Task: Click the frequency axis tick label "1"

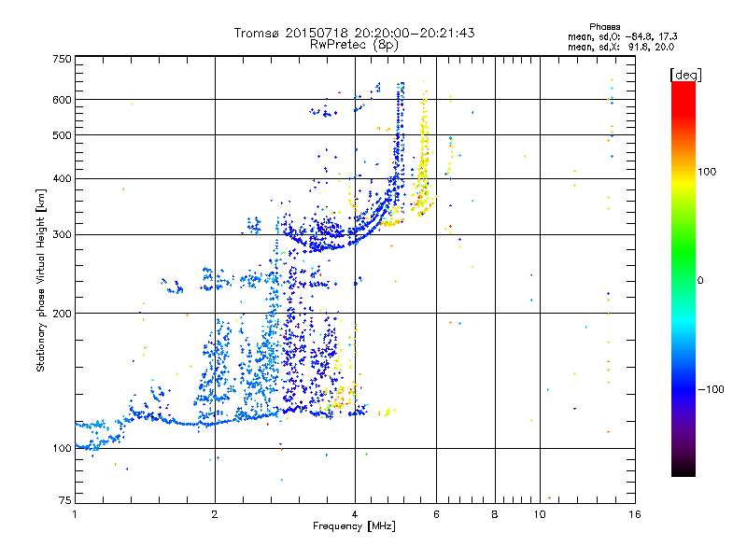Action: pyautogui.click(x=75, y=514)
